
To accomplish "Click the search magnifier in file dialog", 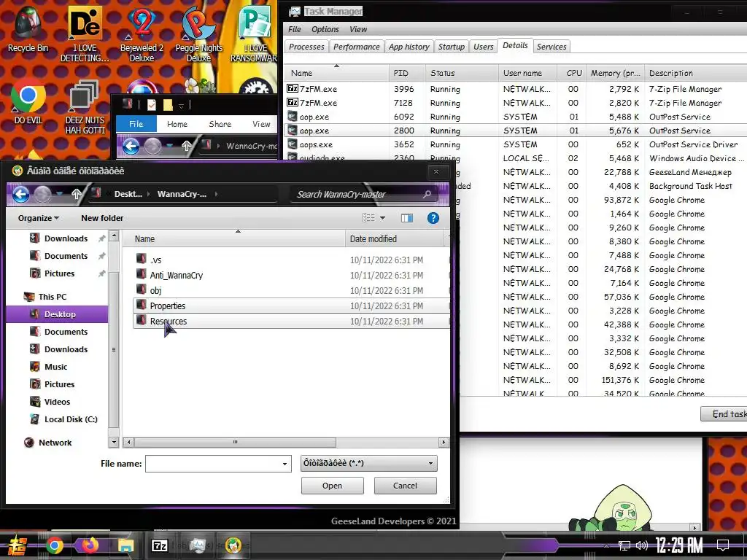I will 427,194.
